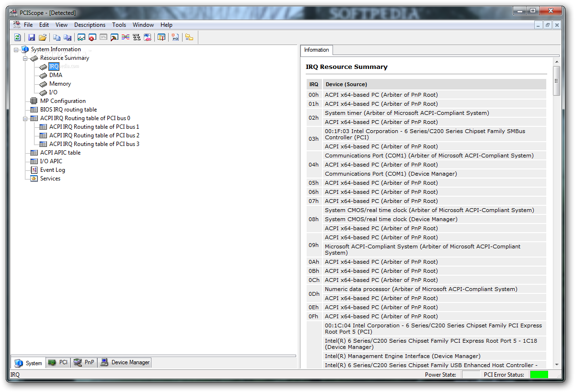575x392 pixels.
Task: Click the yellow tree folders toolbar icon
Action: (189, 37)
